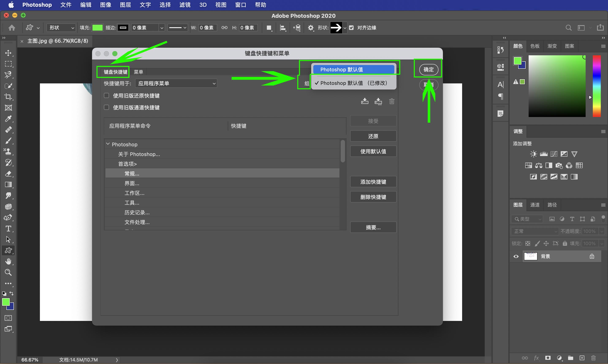Toggle Quick Mask mode icon
608x364 pixels.
[8, 318]
